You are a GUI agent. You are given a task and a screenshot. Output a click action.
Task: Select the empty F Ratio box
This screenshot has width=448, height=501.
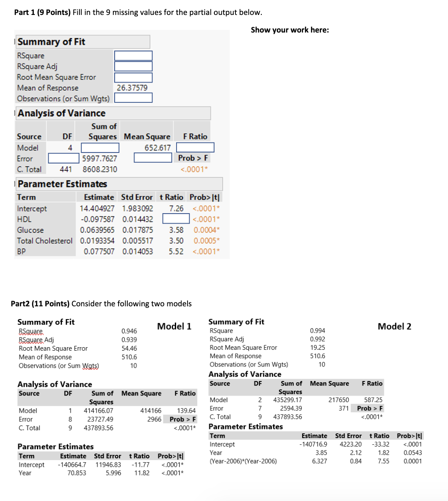(x=195, y=147)
